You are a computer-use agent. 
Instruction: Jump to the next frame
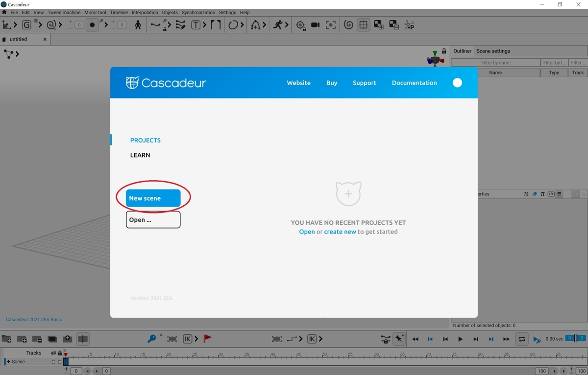tap(475, 339)
